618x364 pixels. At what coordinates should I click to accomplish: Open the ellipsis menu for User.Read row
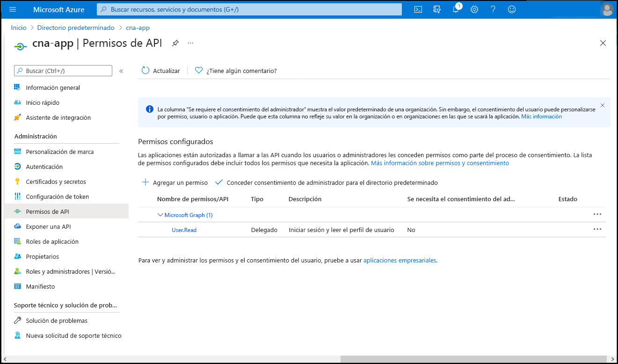597,229
